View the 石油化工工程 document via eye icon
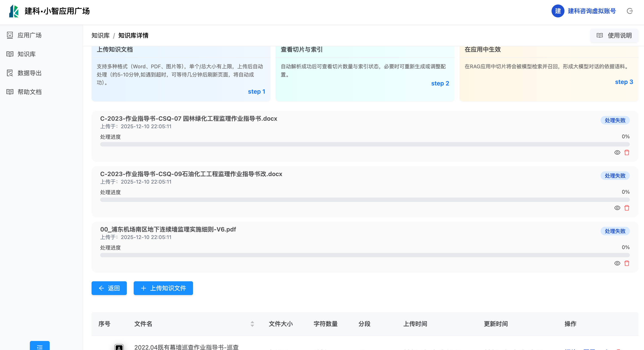The width and height of the screenshot is (644, 350). point(617,208)
